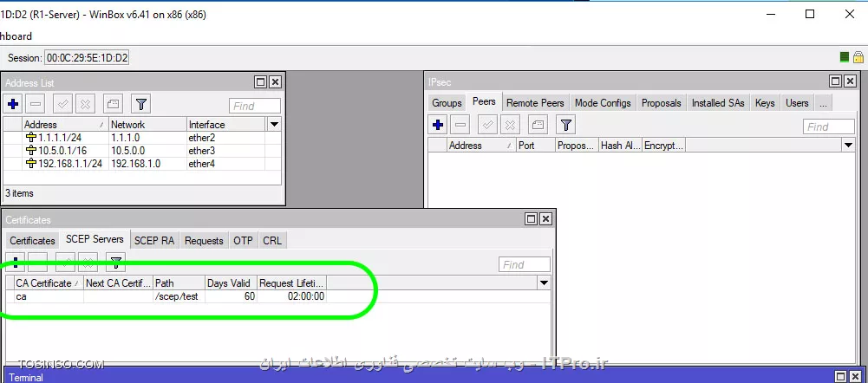868x383 pixels.
Task: Click the green status indicator icon
Action: pyautogui.click(x=845, y=57)
